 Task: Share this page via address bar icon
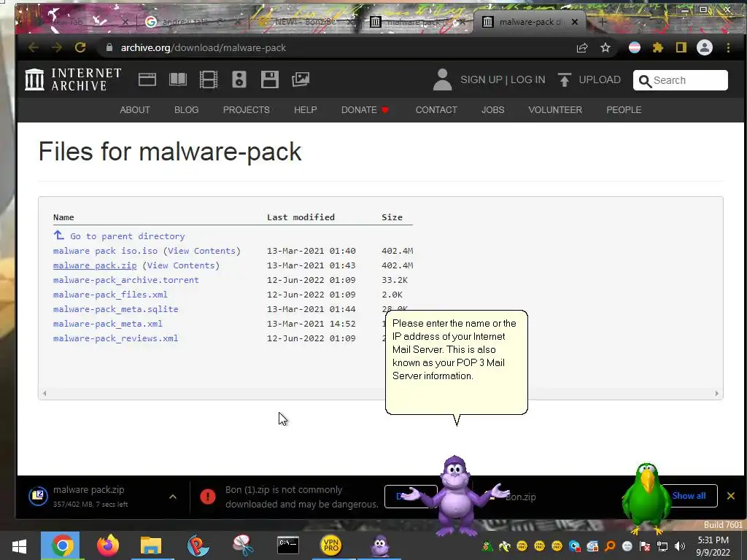pos(581,47)
